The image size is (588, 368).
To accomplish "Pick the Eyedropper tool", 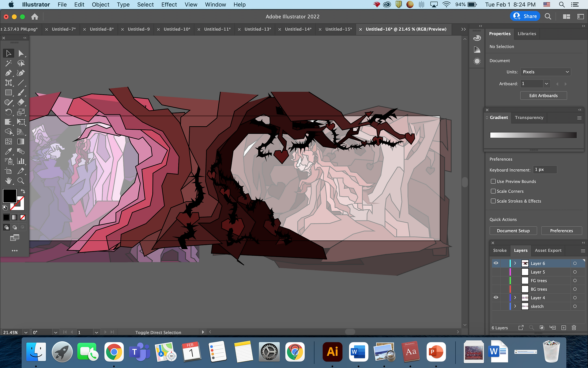I will coord(9,151).
